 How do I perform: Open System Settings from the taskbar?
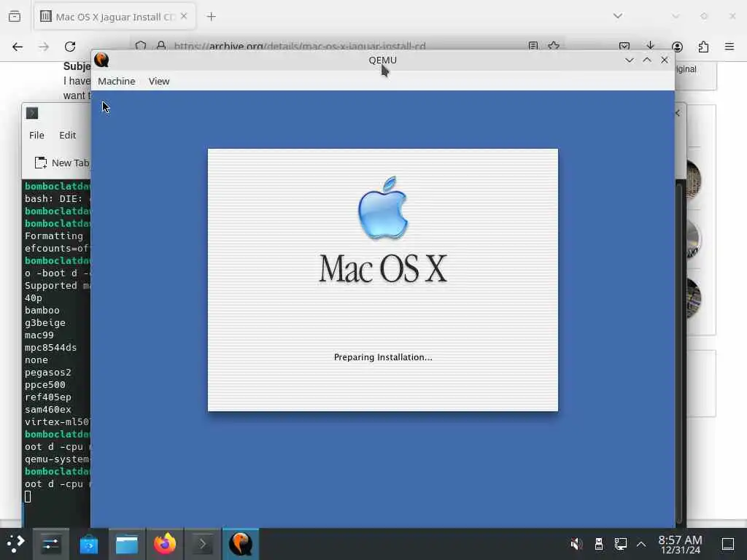coord(50,544)
